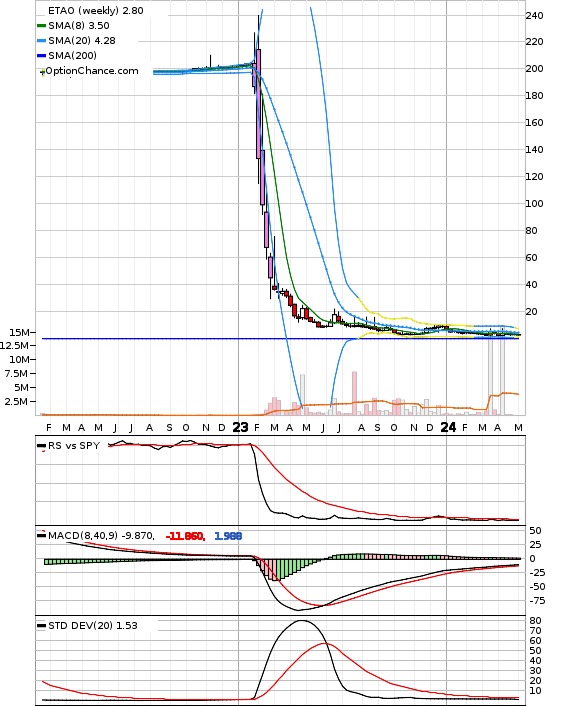Click the 240 price axis label
Image resolution: width=566 pixels, height=706 pixels.
click(x=534, y=15)
